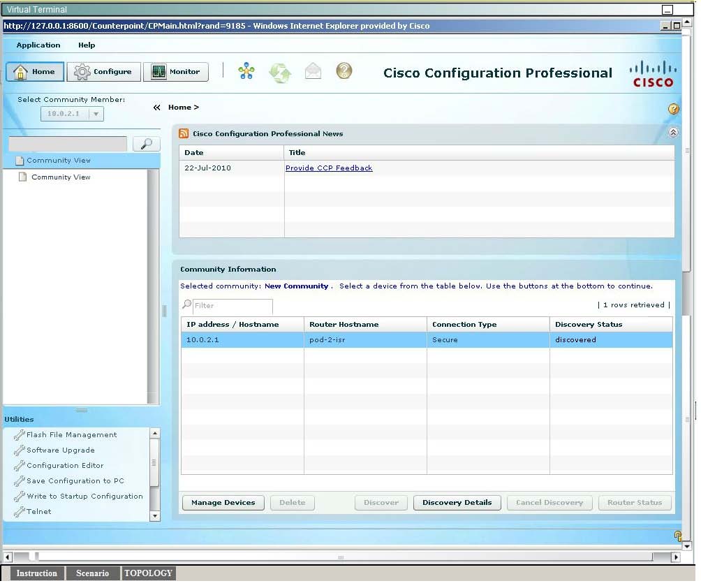Select Save Configuration to PC utility
This screenshot has width=701, height=588.
(x=75, y=480)
